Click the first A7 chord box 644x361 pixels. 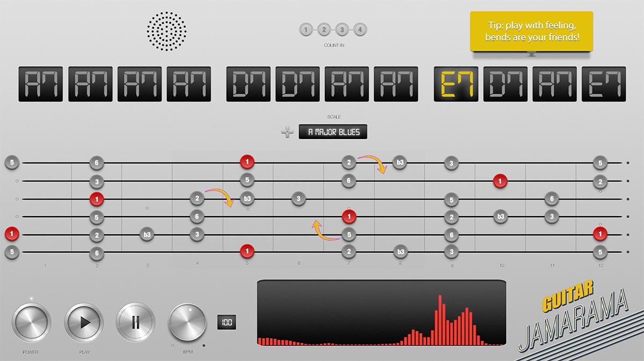[40, 84]
